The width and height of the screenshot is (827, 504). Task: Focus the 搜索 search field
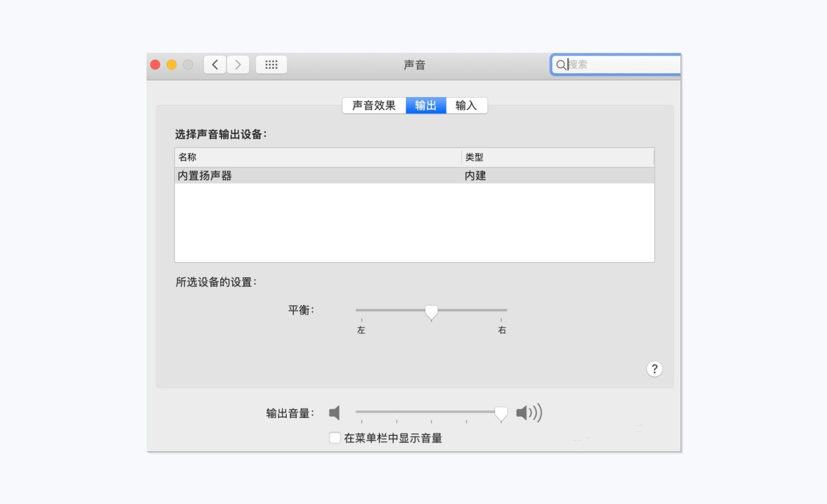pos(622,65)
